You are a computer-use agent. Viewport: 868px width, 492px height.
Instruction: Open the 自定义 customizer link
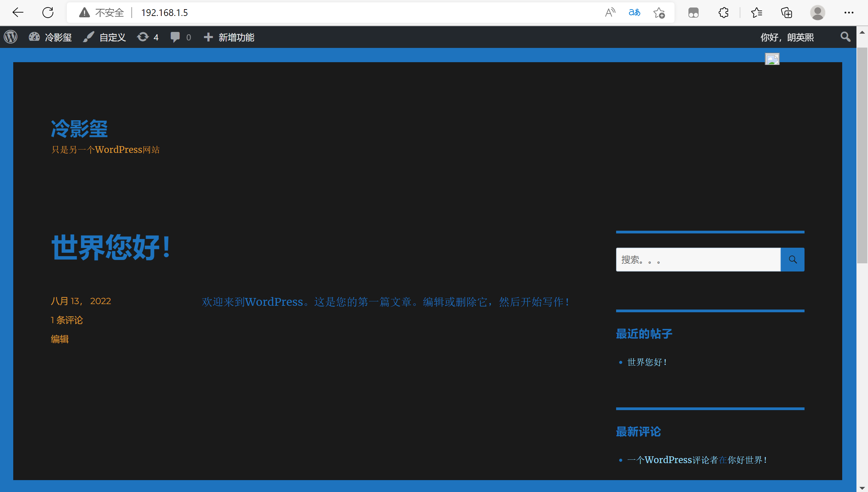tap(105, 37)
